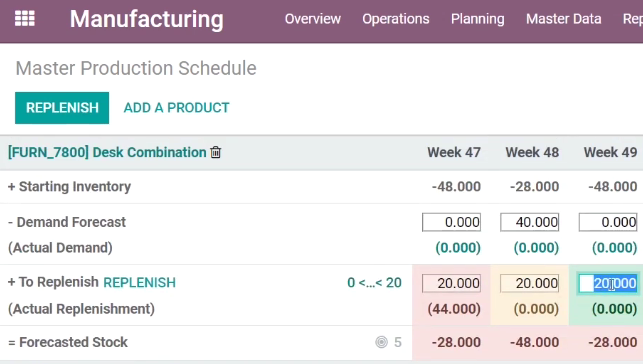
Task: Click the Week 47 Actual Replenishment value (44.000)
Action: click(454, 309)
